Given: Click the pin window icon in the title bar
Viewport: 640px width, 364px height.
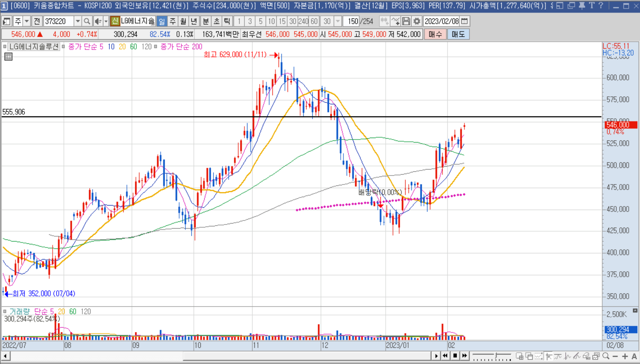Looking at the screenshot, I should pos(581,6).
